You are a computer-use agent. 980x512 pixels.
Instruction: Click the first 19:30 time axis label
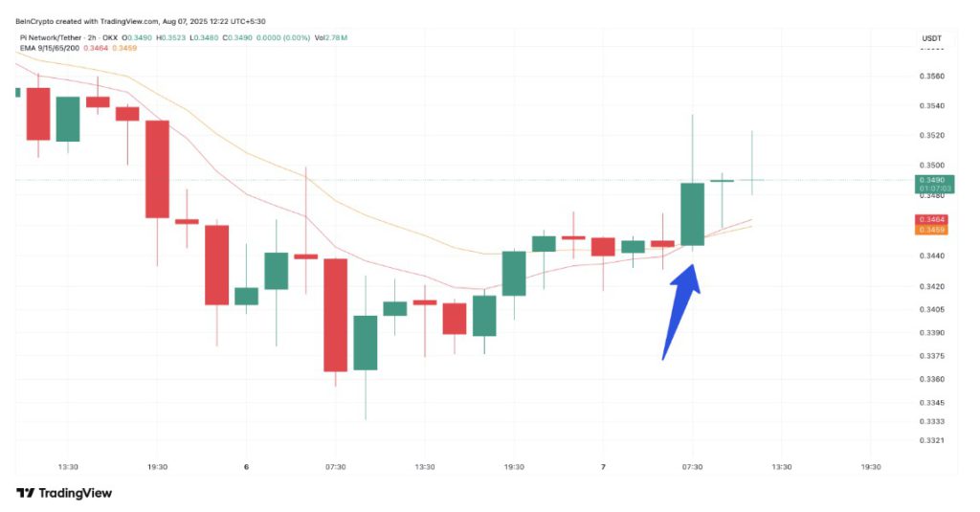(157, 467)
